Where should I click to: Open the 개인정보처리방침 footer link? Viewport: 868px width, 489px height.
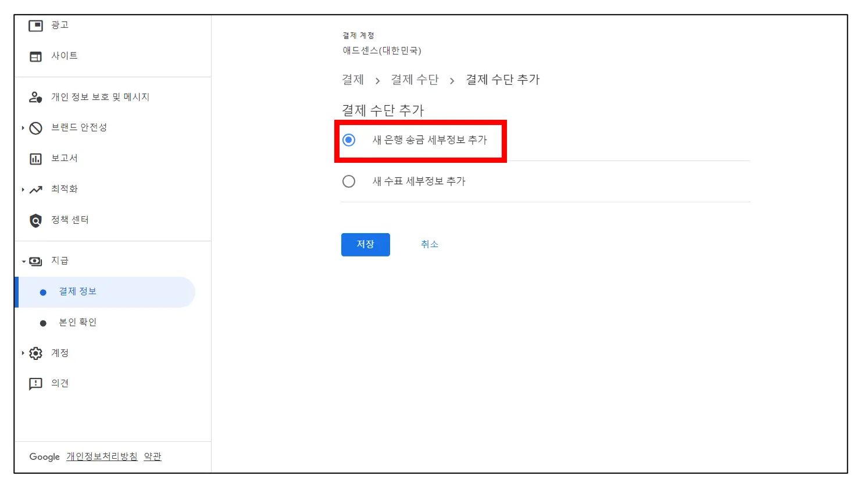(102, 456)
